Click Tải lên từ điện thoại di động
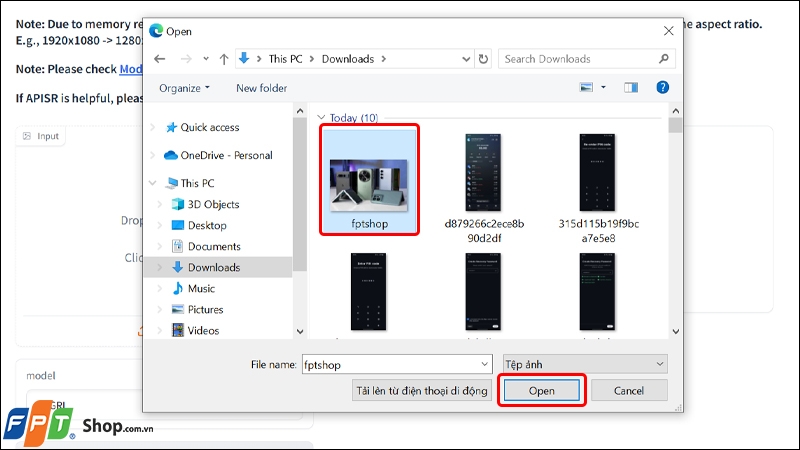800x450 pixels. pos(422,391)
